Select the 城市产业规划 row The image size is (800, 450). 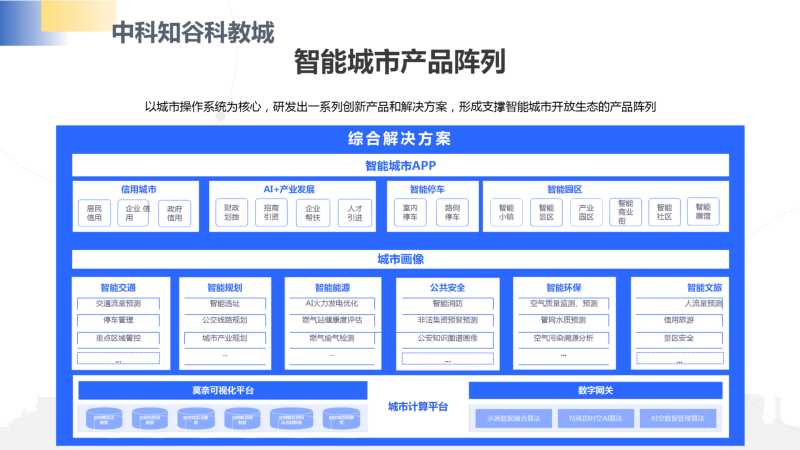point(225,338)
